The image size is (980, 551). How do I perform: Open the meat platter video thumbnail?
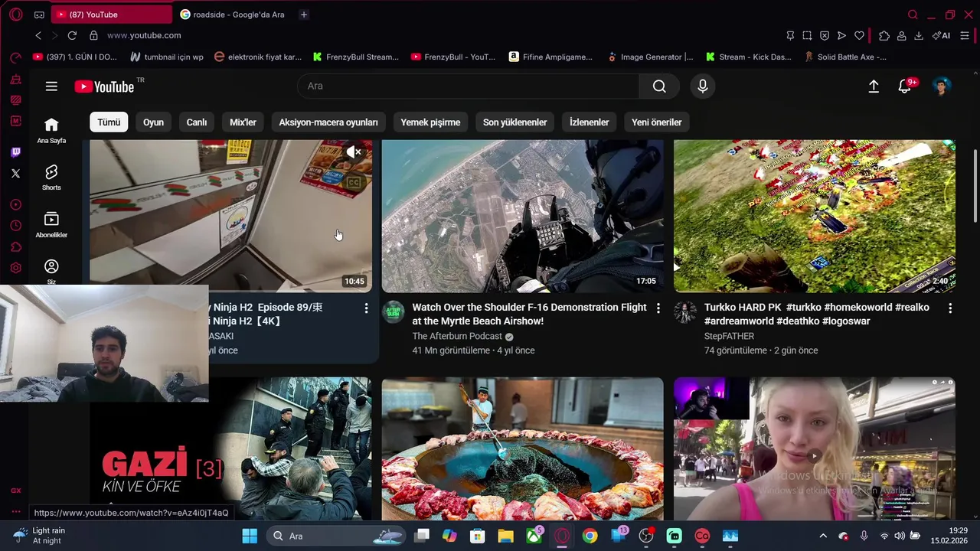coord(523,449)
